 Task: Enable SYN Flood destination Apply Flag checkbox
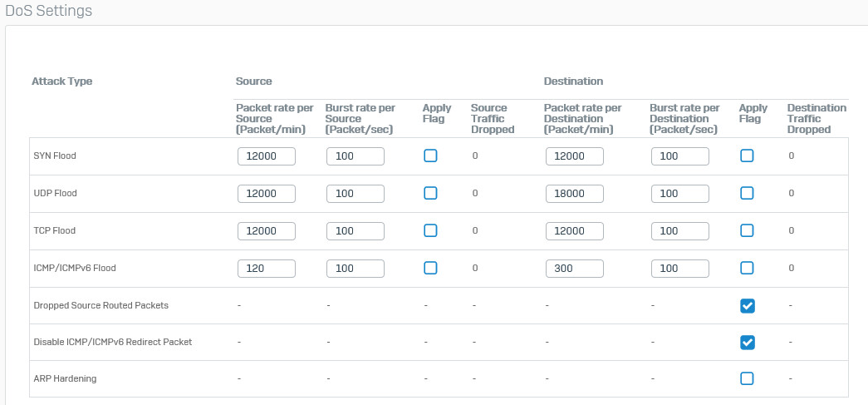pyautogui.click(x=747, y=156)
